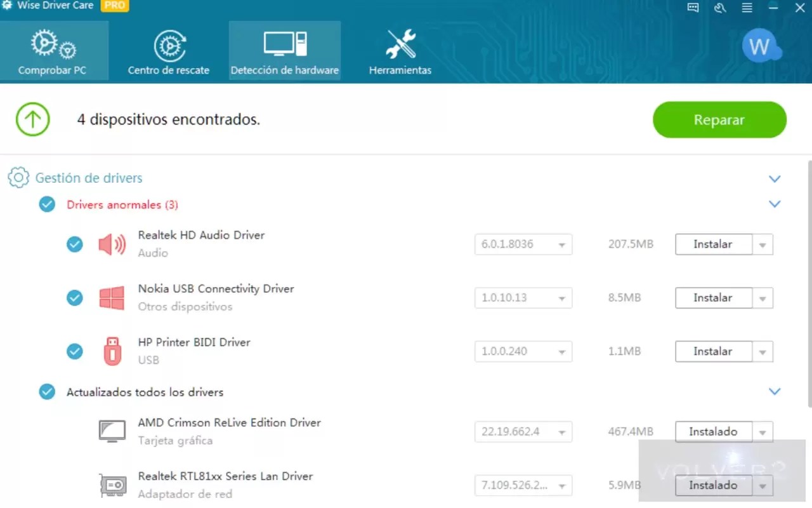This screenshot has width=812, height=508.
Task: Open version dropdown 1.0.10.13
Action: [523, 298]
